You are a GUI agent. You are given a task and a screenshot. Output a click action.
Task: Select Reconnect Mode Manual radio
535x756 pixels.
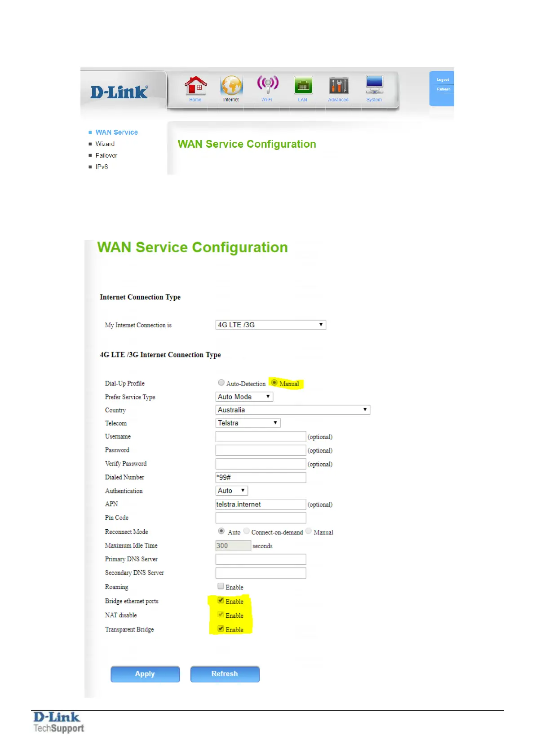coord(309,531)
